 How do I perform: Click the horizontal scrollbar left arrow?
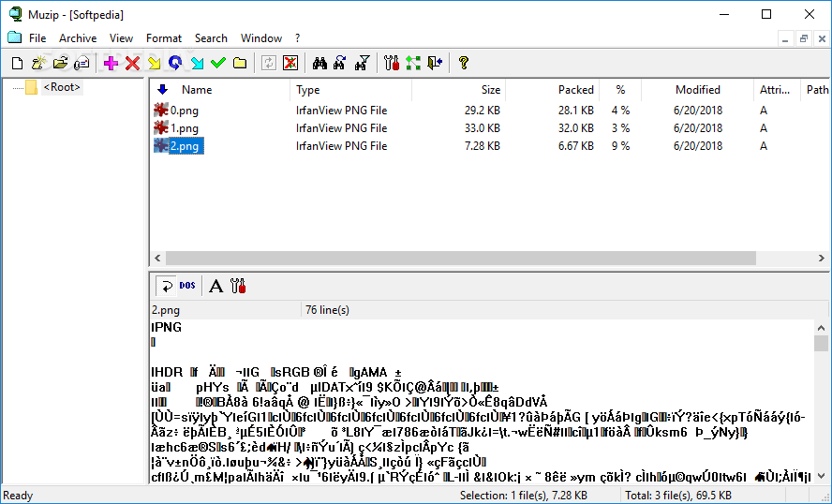click(x=157, y=258)
